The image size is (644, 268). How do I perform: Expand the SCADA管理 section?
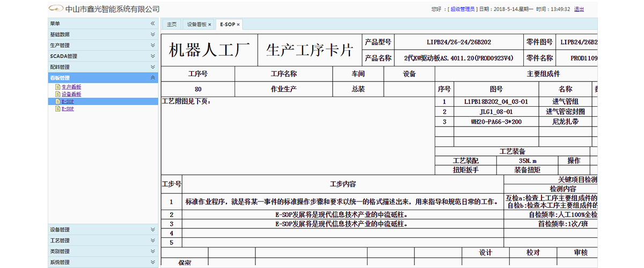[153, 56]
